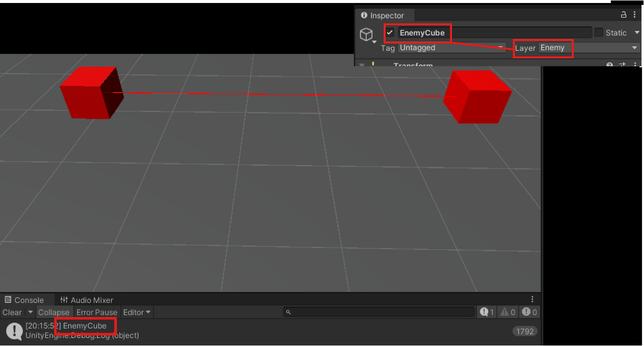Open the Static flags dropdown arrow
The image size is (644, 346).
[636, 32]
